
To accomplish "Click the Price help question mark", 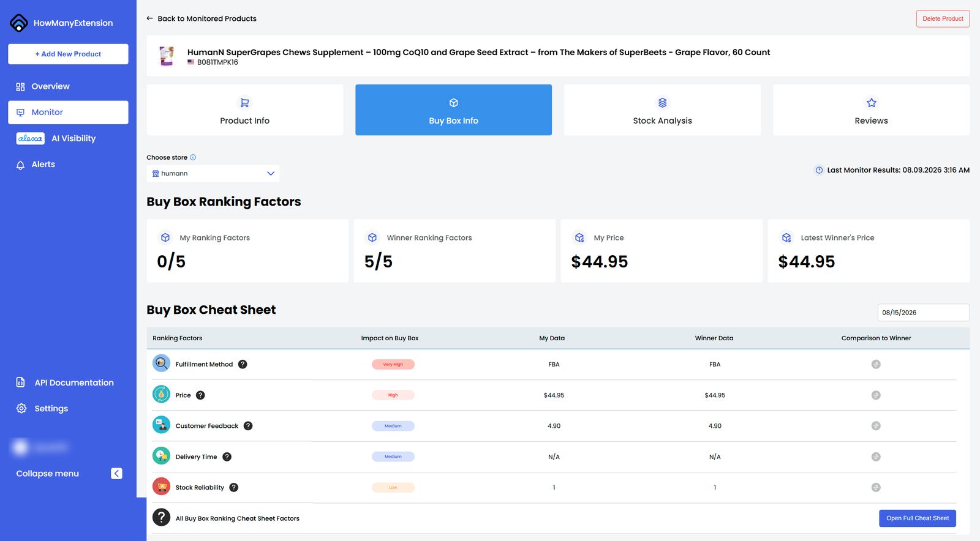I will coord(200,395).
